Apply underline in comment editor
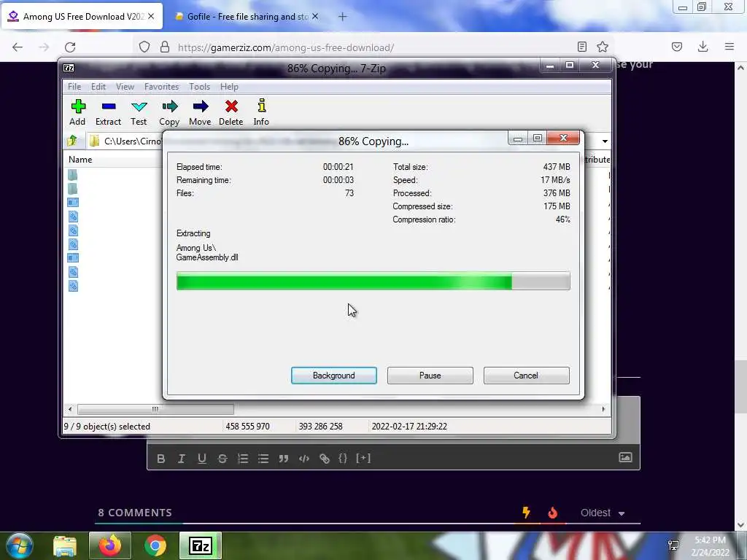This screenshot has height=560, width=747. [x=202, y=459]
